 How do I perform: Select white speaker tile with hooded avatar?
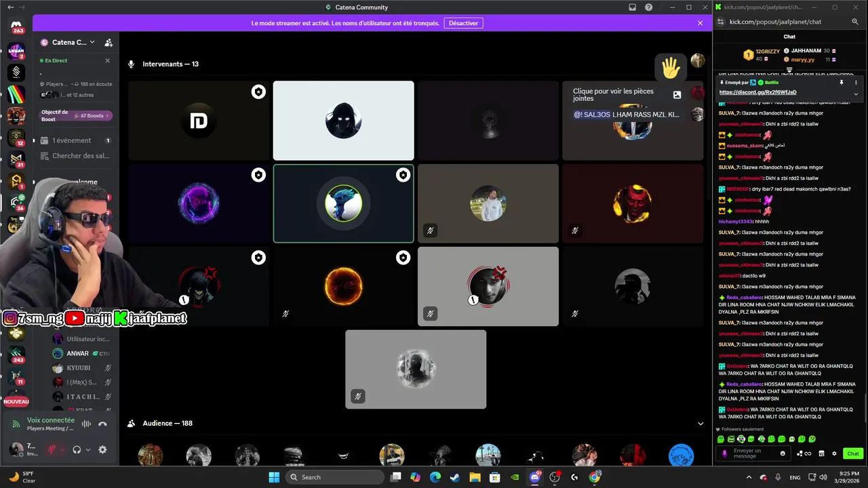click(343, 121)
